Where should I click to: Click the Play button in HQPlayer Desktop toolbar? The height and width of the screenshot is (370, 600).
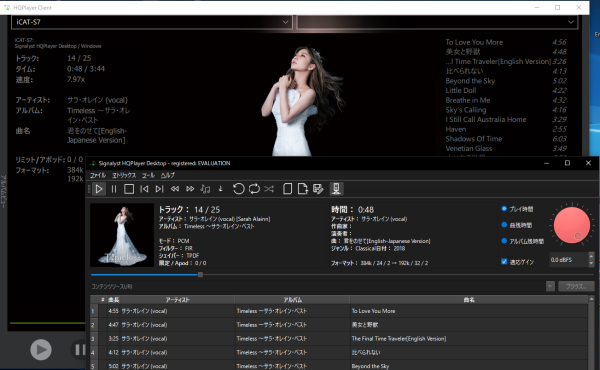click(99, 189)
